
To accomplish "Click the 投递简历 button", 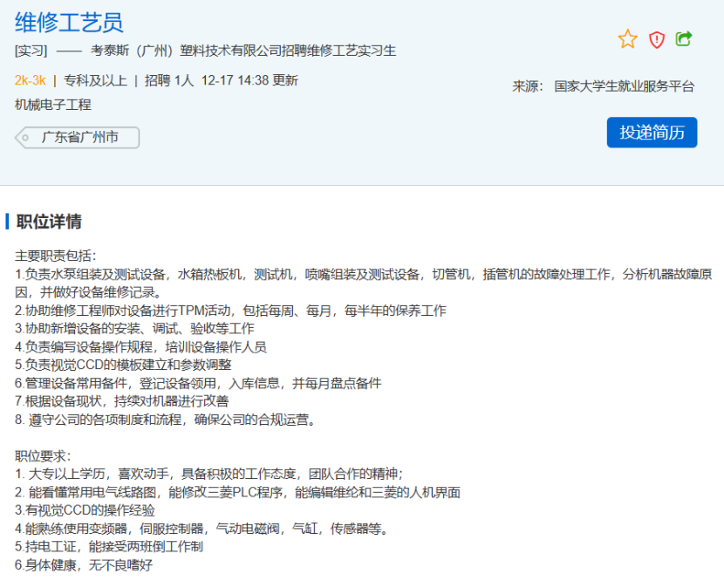I will (652, 133).
